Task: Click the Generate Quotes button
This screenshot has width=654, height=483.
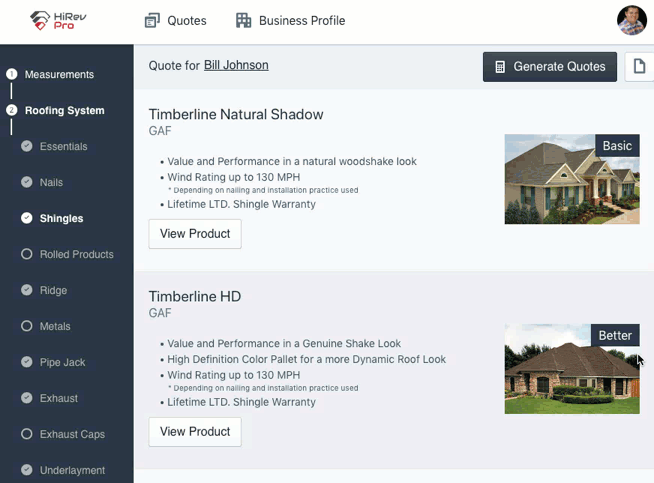Action: pos(550,67)
